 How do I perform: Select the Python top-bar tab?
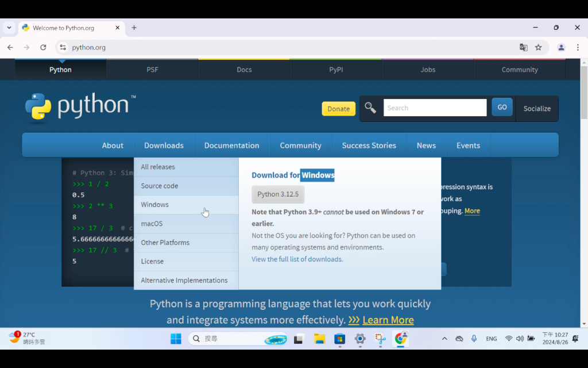click(x=60, y=70)
